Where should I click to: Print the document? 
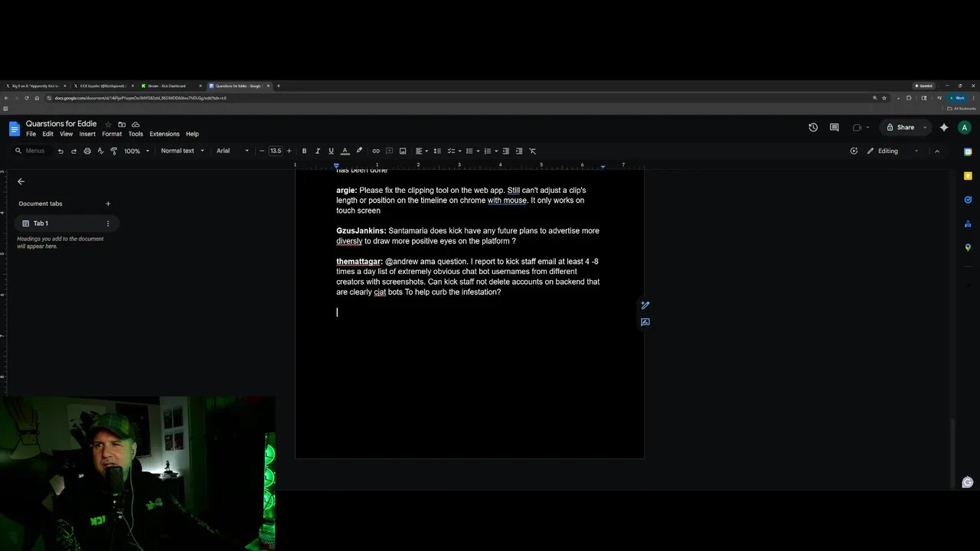[x=87, y=151]
